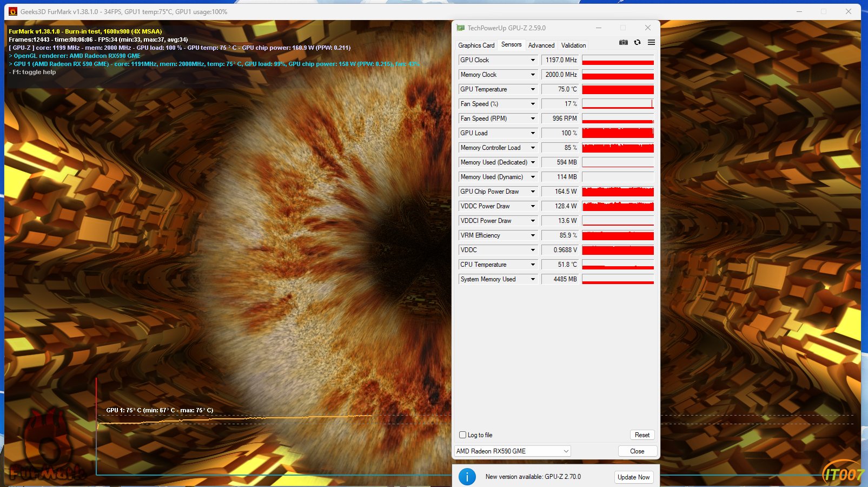Open the Memory Controller Load dropdown
This screenshot has width=868, height=487.
coord(533,148)
